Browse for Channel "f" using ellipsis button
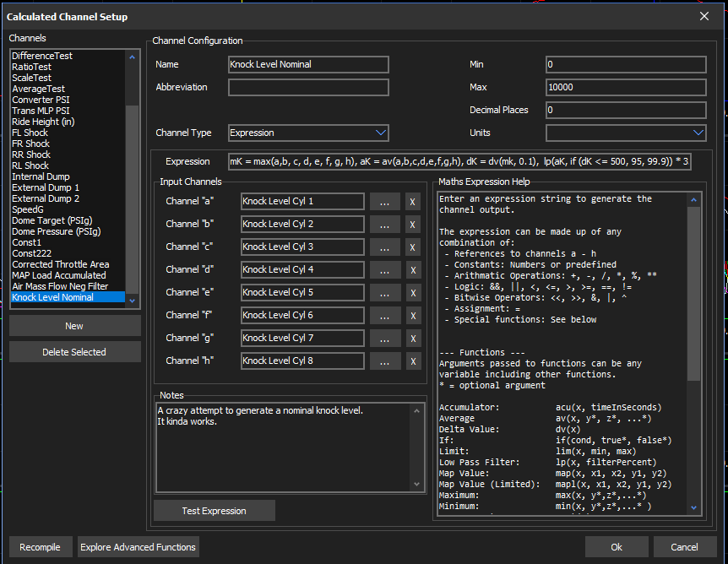The image size is (728, 564). [385, 316]
